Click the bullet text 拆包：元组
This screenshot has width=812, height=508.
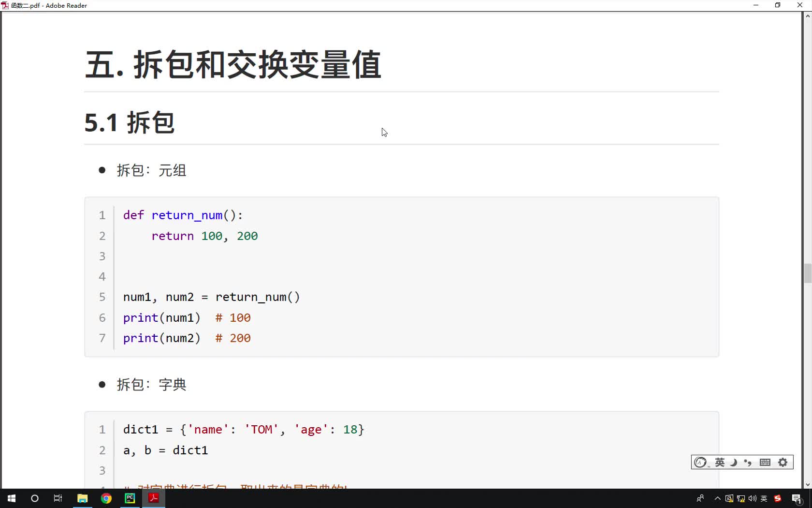click(151, 170)
